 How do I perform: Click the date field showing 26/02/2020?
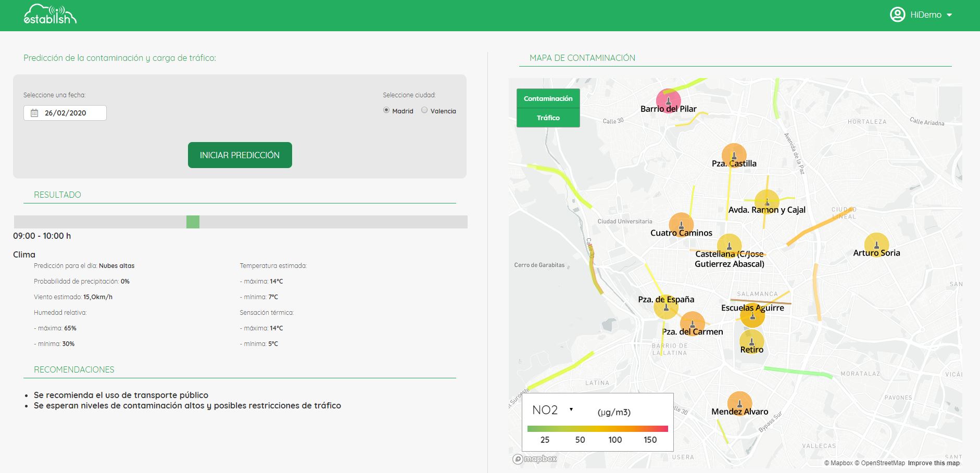65,113
